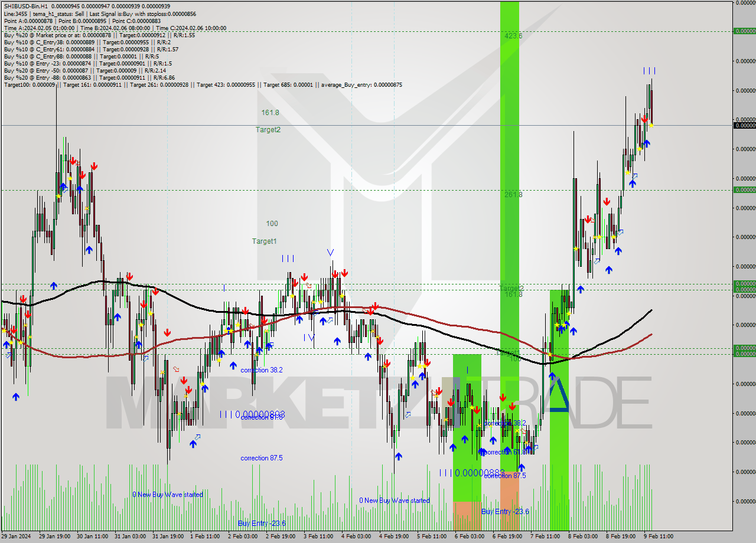Click the '8 Feb 19:00' time axis label
This screenshot has height=543, width=756.
(x=621, y=537)
